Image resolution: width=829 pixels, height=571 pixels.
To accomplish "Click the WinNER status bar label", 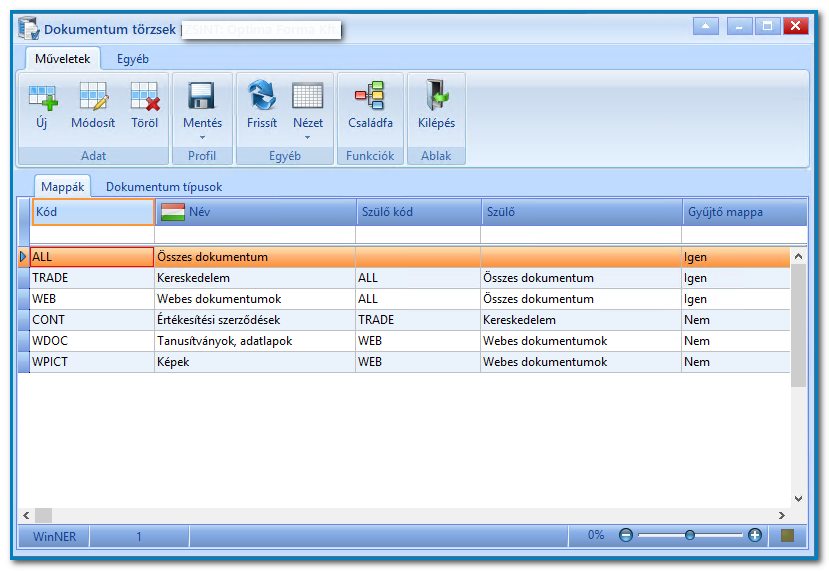I will (54, 537).
